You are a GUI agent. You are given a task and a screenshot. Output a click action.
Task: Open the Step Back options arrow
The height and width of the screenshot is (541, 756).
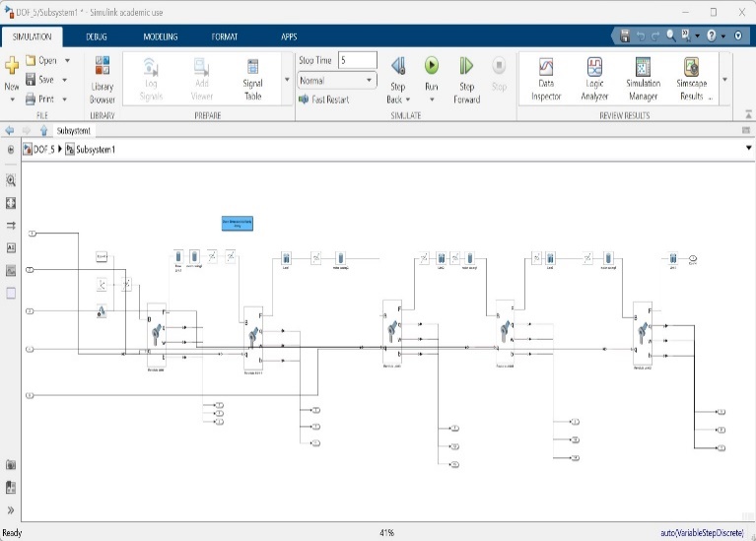[x=408, y=100]
